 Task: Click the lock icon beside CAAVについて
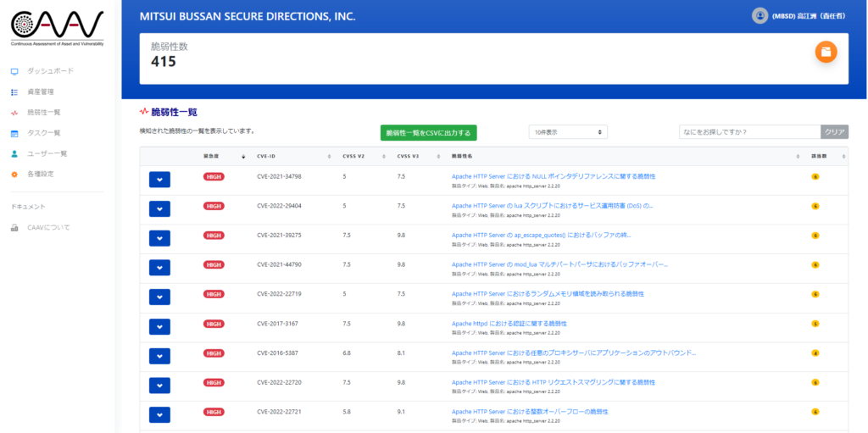pyautogui.click(x=14, y=227)
